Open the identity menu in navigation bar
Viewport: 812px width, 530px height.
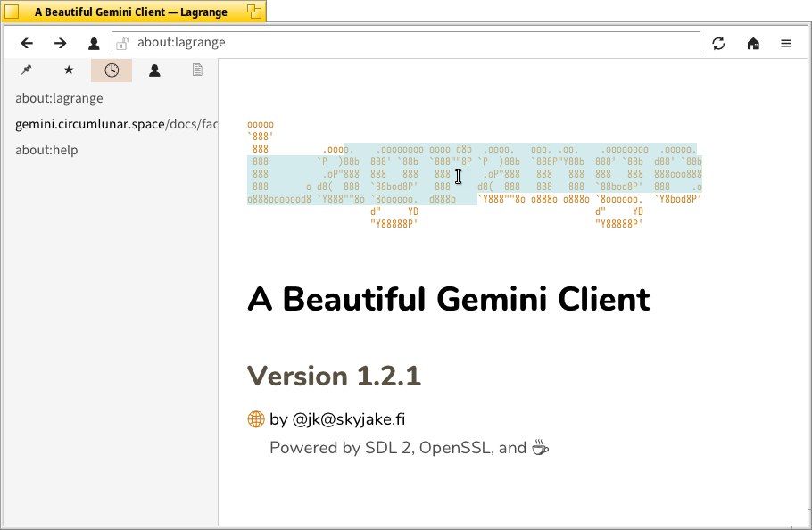pos(94,43)
